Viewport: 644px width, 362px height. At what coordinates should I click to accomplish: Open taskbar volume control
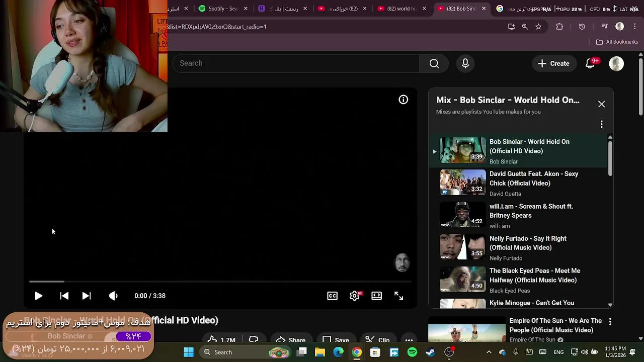(584, 352)
